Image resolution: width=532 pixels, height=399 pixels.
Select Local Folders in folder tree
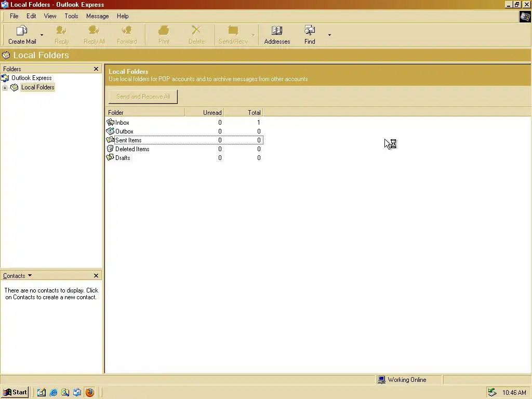(37, 87)
